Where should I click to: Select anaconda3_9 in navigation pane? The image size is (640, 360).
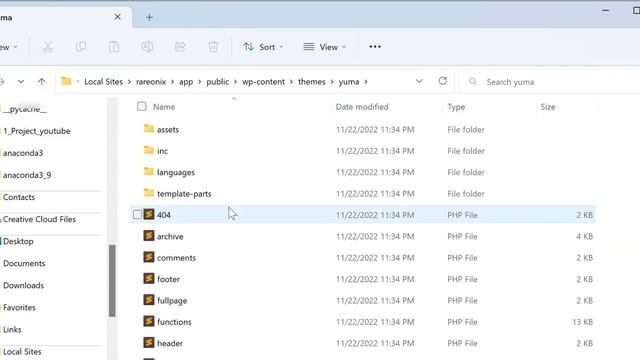pos(27,175)
